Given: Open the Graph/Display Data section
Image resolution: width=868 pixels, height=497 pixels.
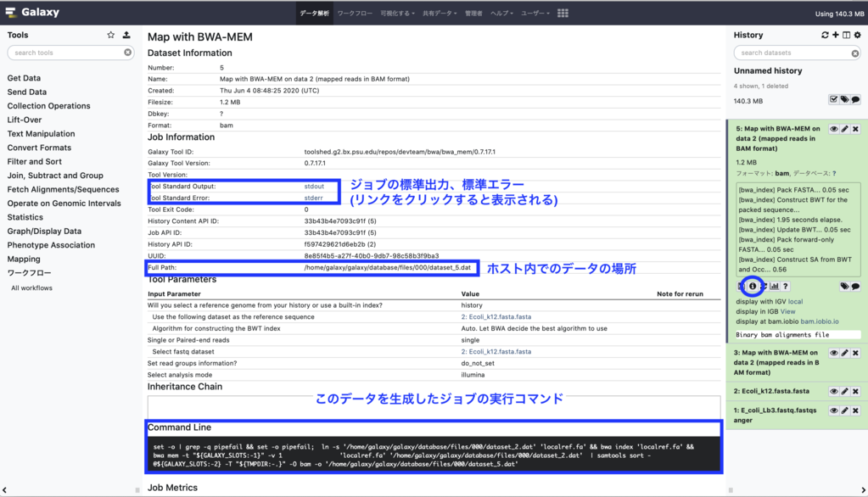Looking at the screenshot, I should pos(44,231).
